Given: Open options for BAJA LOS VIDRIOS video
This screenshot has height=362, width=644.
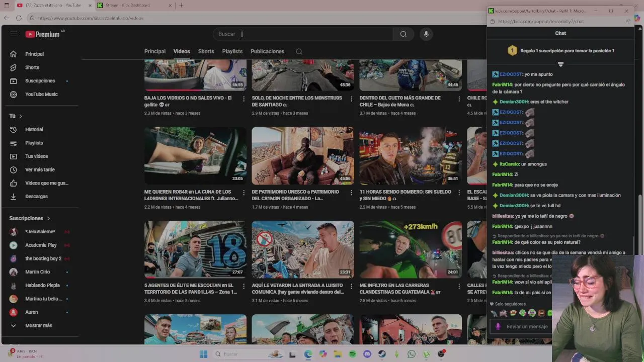Looking at the screenshot, I should pos(244,99).
